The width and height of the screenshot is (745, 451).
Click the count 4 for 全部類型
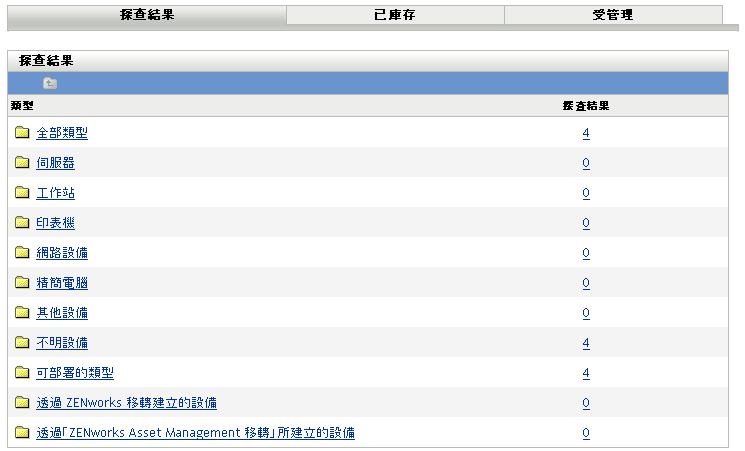586,133
